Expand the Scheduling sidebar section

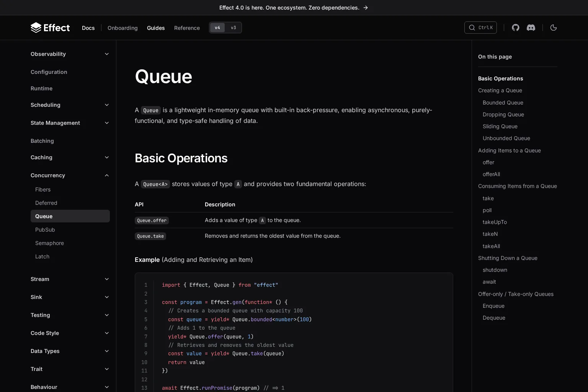70,105
